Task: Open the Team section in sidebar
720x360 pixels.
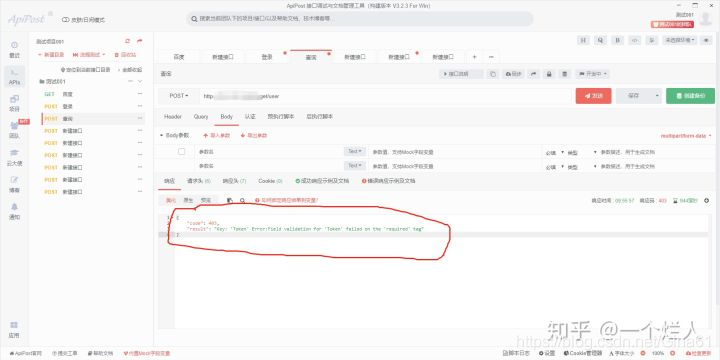Action: (14, 130)
